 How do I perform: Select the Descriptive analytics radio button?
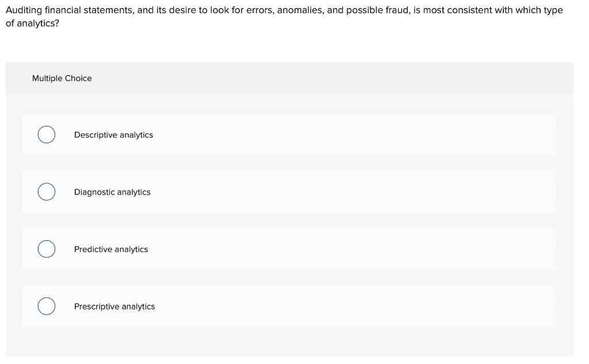pos(47,135)
